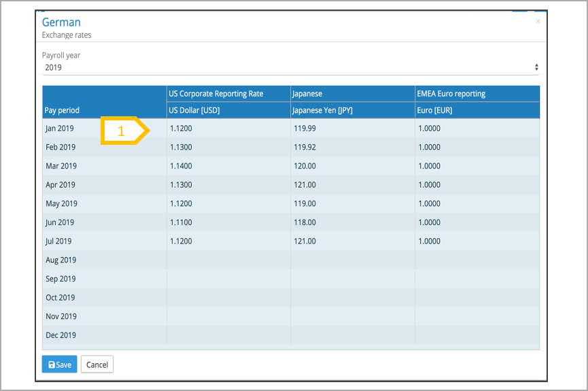Select the Mar 2019 Euro rate cell

coord(477,166)
